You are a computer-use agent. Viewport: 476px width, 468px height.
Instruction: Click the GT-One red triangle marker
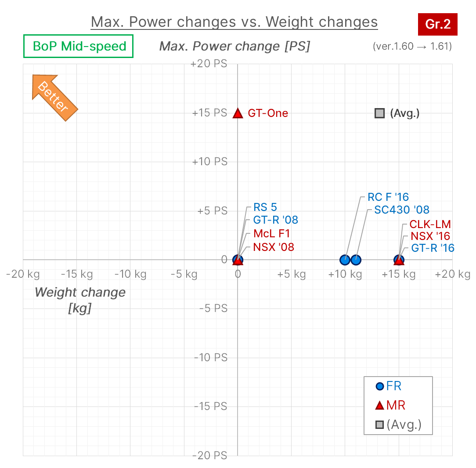(238, 113)
